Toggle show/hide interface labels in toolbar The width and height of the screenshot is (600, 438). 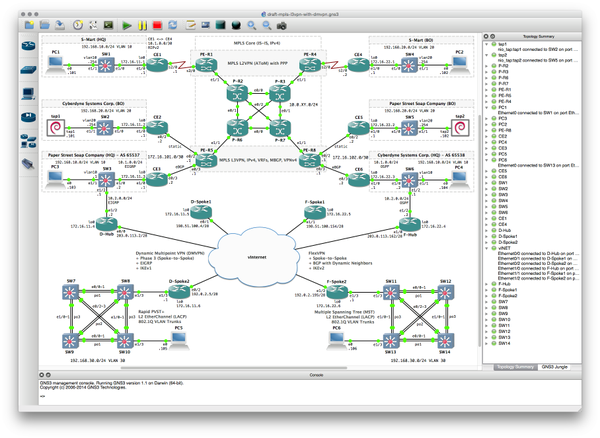tap(94, 25)
